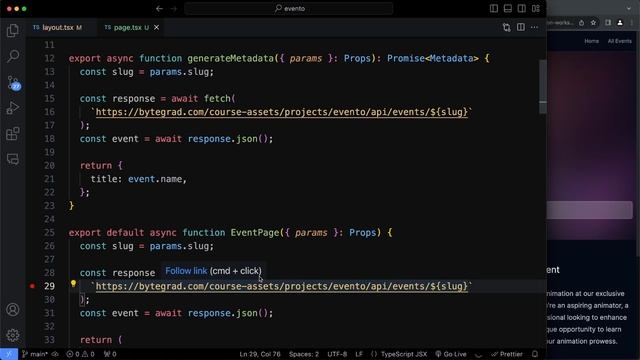Screen dimensions: 640x360
Task: Open the Accounts menu icon
Action: [x=13, y=310]
